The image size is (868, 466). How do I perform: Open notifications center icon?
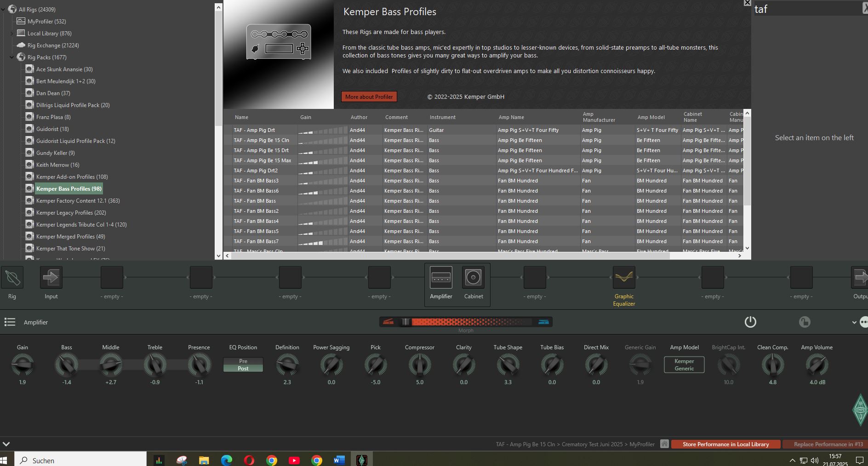click(859, 460)
